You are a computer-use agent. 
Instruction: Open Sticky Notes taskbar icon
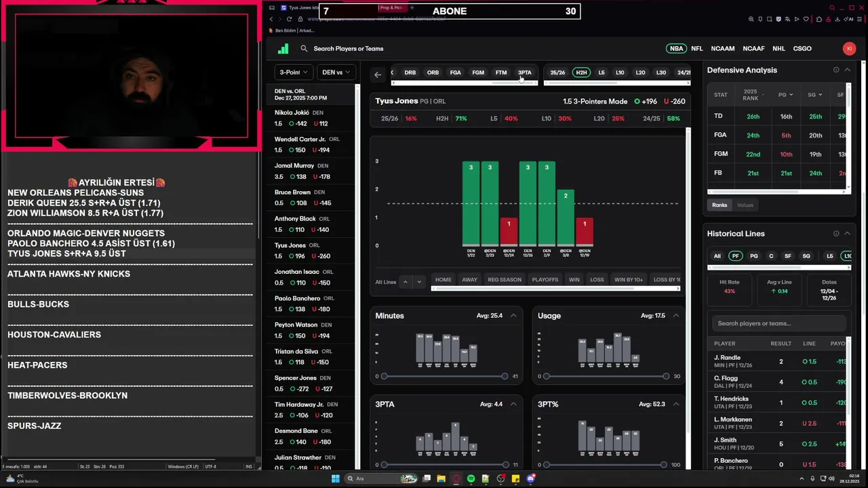click(x=515, y=479)
